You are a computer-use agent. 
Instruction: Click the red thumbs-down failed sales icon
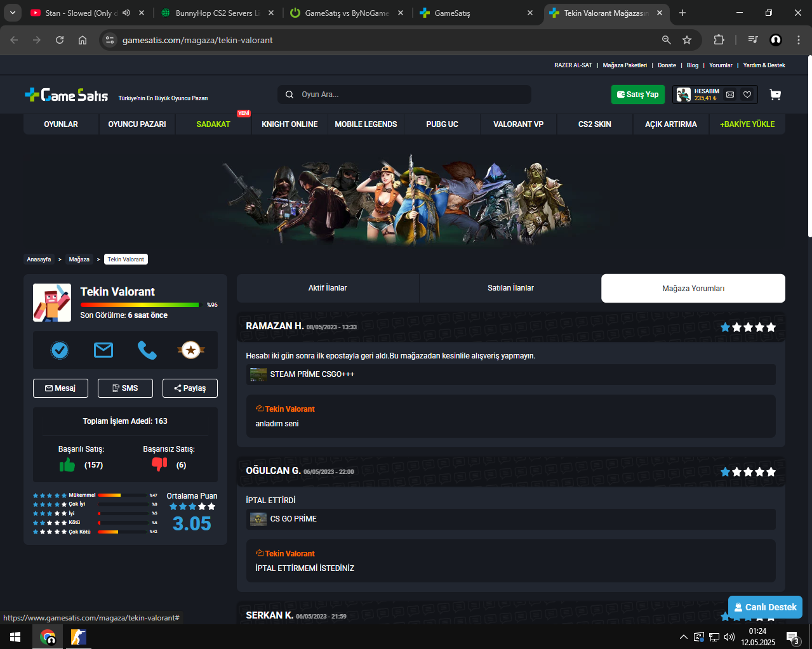click(x=159, y=465)
